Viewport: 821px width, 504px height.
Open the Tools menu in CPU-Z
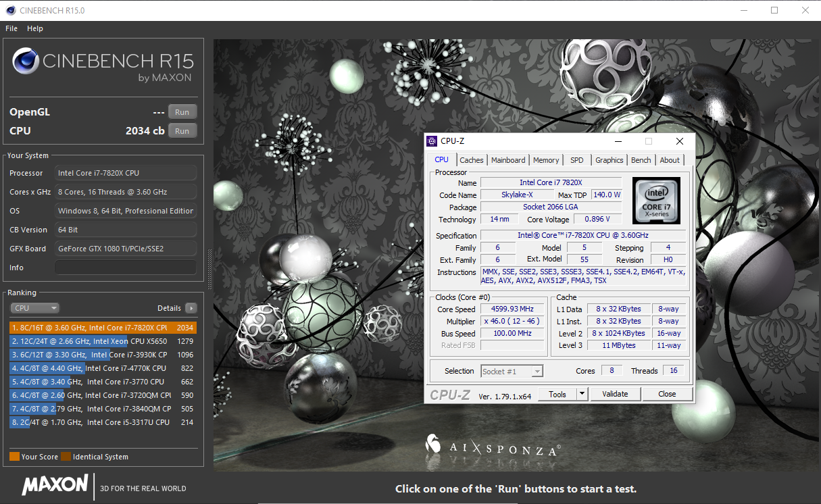(557, 394)
